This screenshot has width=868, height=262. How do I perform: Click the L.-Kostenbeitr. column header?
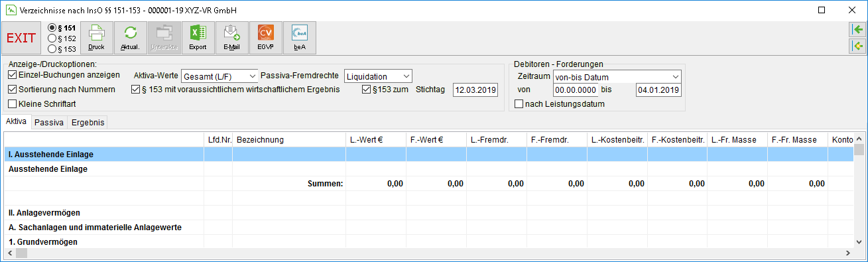point(617,139)
